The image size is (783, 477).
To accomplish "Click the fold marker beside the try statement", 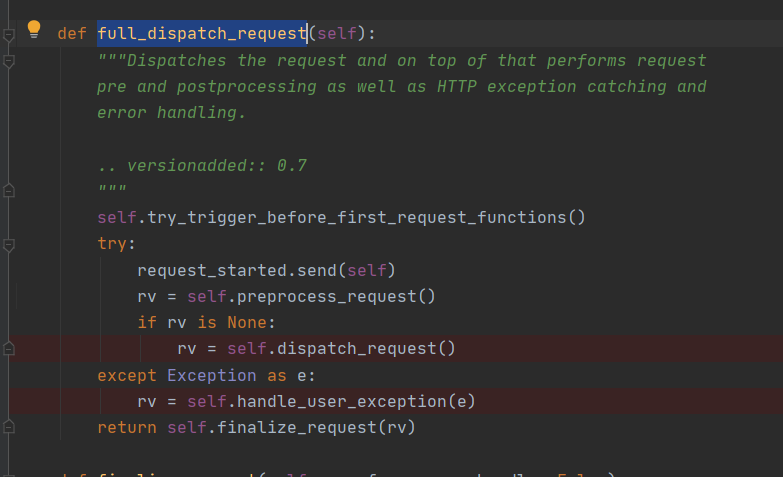I will point(9,243).
